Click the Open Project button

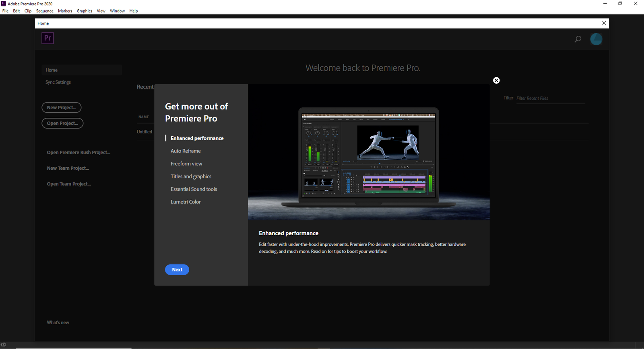(x=62, y=123)
